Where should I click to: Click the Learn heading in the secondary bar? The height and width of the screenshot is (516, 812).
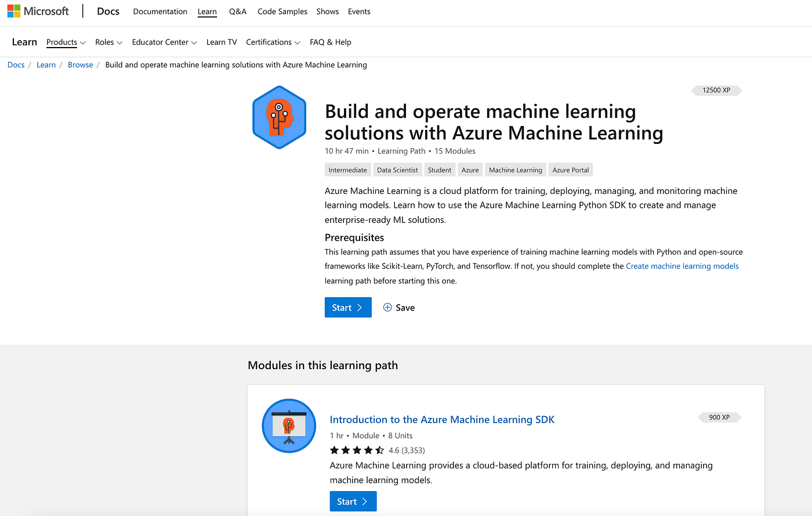click(24, 42)
